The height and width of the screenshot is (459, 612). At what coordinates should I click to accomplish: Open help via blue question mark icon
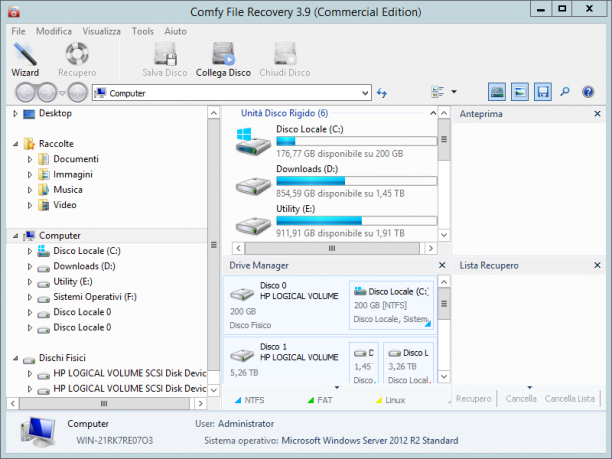click(x=588, y=92)
